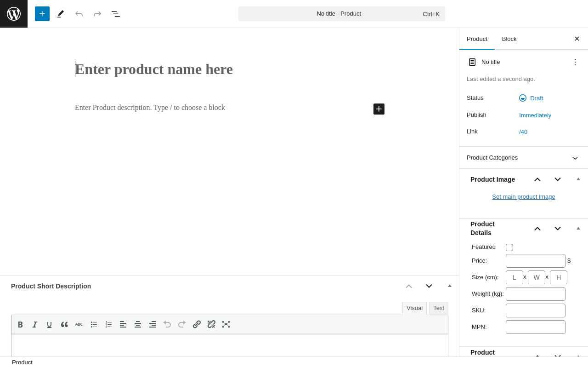Open the document overview list icon
The width and height of the screenshot is (588, 368).
116,14
